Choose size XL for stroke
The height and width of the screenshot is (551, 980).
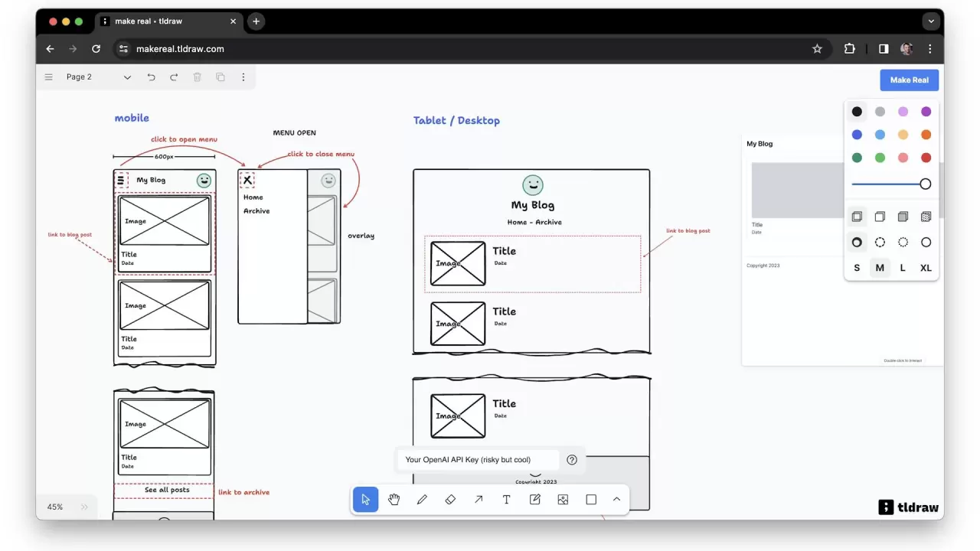pyautogui.click(x=926, y=268)
